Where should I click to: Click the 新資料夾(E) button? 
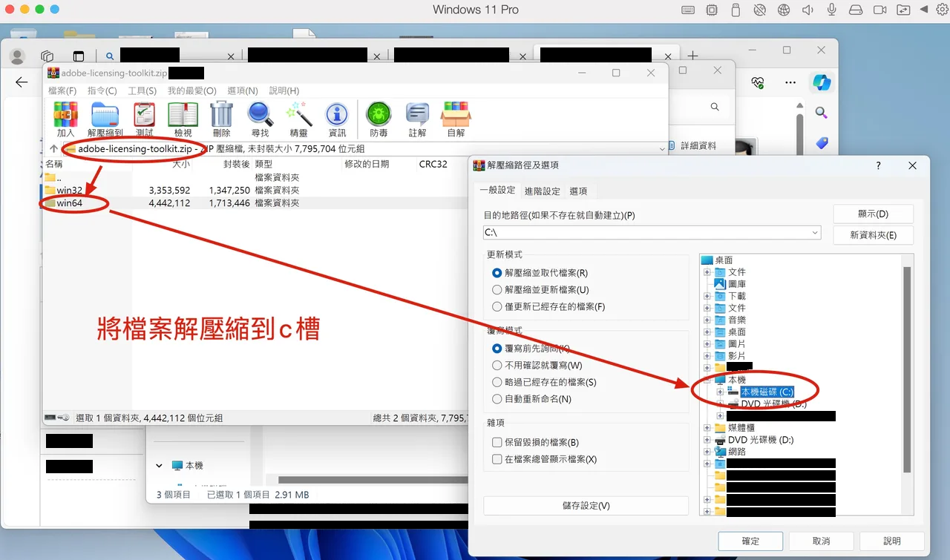tap(873, 235)
